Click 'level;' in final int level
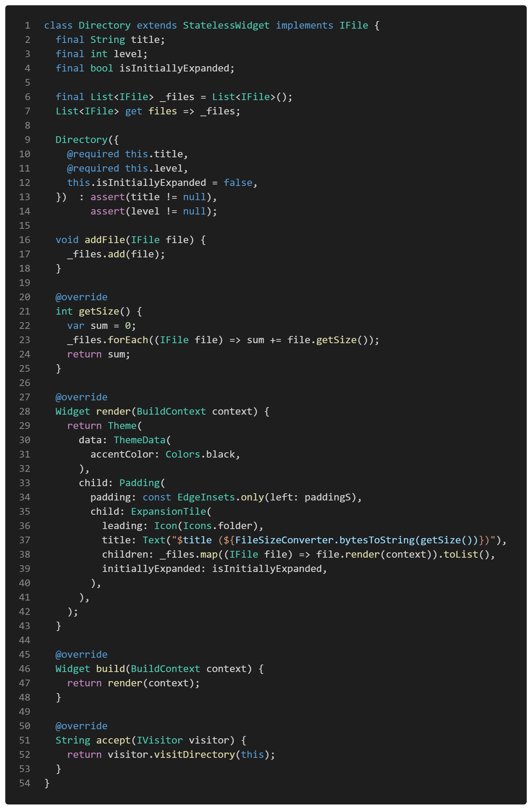This screenshot has width=532, height=809. pos(131,54)
